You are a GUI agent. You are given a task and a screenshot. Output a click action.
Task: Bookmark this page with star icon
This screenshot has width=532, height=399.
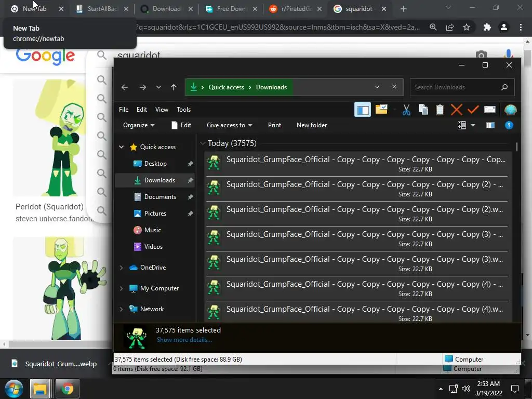467,27
